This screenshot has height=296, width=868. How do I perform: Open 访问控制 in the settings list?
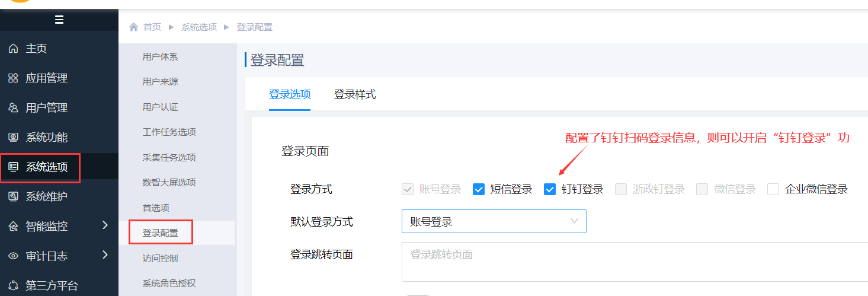pos(160,258)
